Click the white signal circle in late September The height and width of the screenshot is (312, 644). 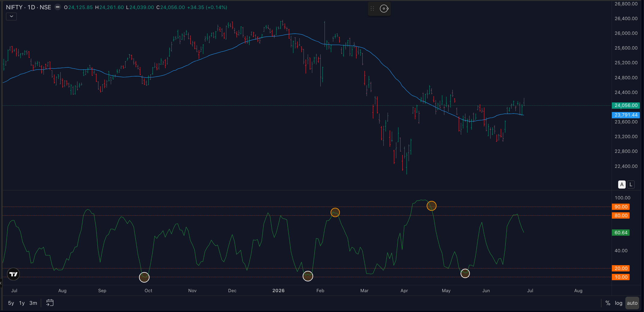pyautogui.click(x=144, y=277)
